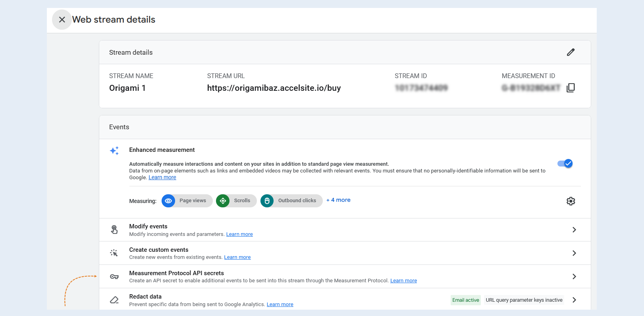This screenshot has width=644, height=316.
Task: Copy the Measurement ID
Action: tap(571, 88)
